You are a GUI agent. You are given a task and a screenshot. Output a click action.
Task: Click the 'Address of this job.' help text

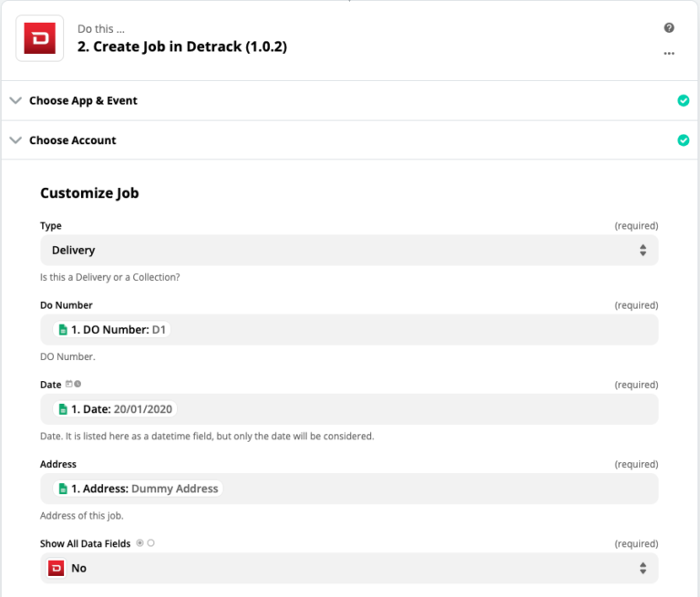tap(82, 516)
